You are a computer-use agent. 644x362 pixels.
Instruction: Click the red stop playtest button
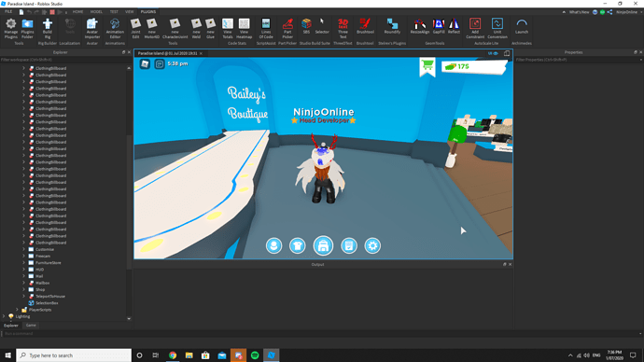[52, 12]
